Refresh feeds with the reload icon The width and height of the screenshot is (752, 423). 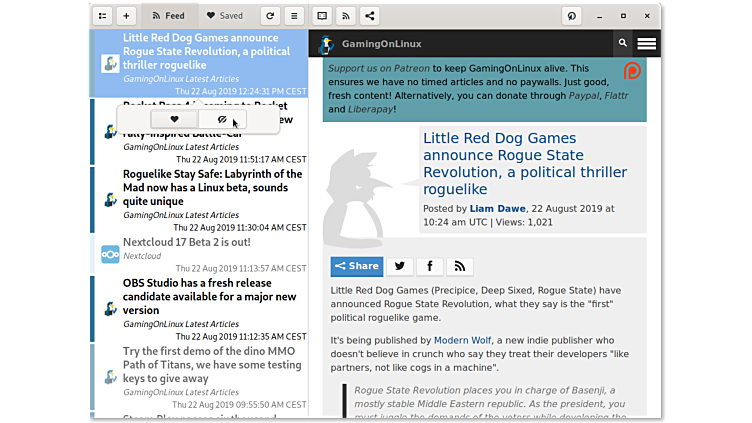(269, 16)
